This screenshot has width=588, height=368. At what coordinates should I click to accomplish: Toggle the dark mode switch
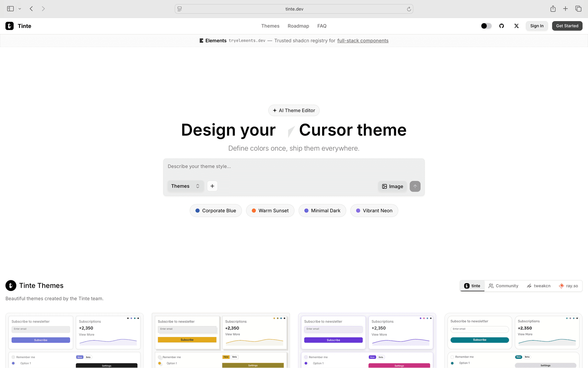pos(486,26)
